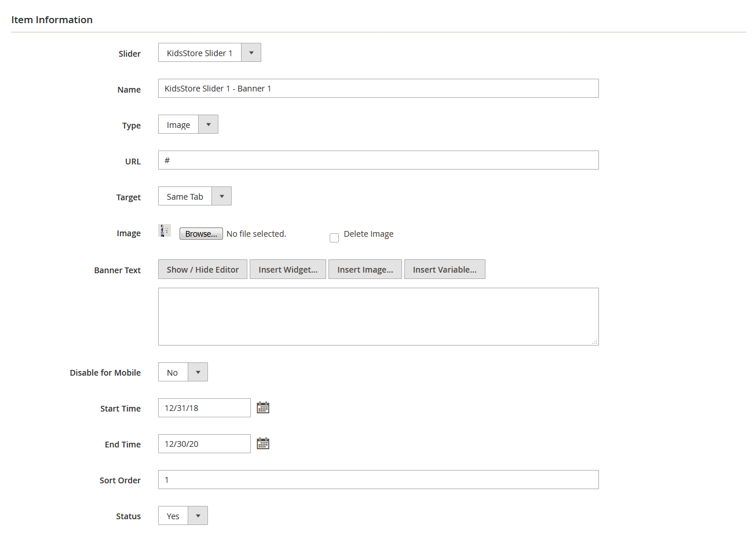Click into the URL input field
The width and height of the screenshot is (756, 547).
(x=378, y=160)
